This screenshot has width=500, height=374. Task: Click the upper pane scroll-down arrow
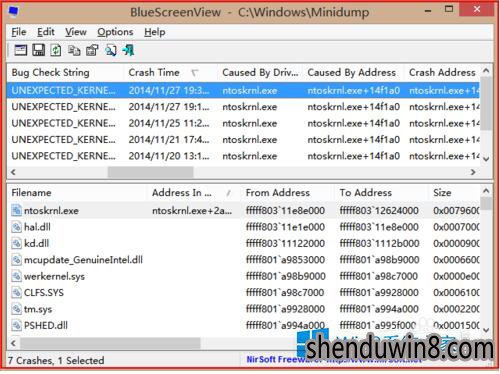(x=486, y=159)
